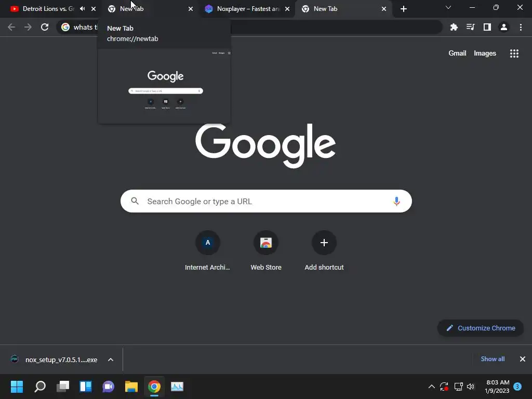Open the Chrome profile avatar icon
This screenshot has height=399, width=532.
coord(504,27)
